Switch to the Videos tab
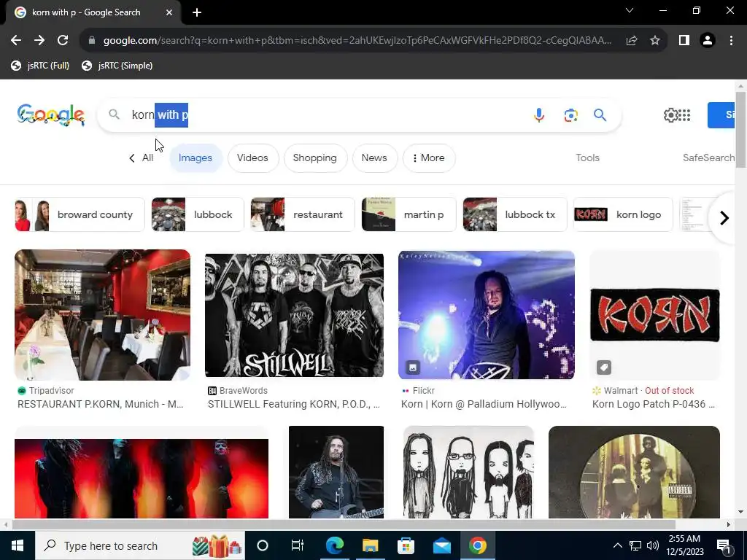The width and height of the screenshot is (747, 560). click(x=252, y=158)
